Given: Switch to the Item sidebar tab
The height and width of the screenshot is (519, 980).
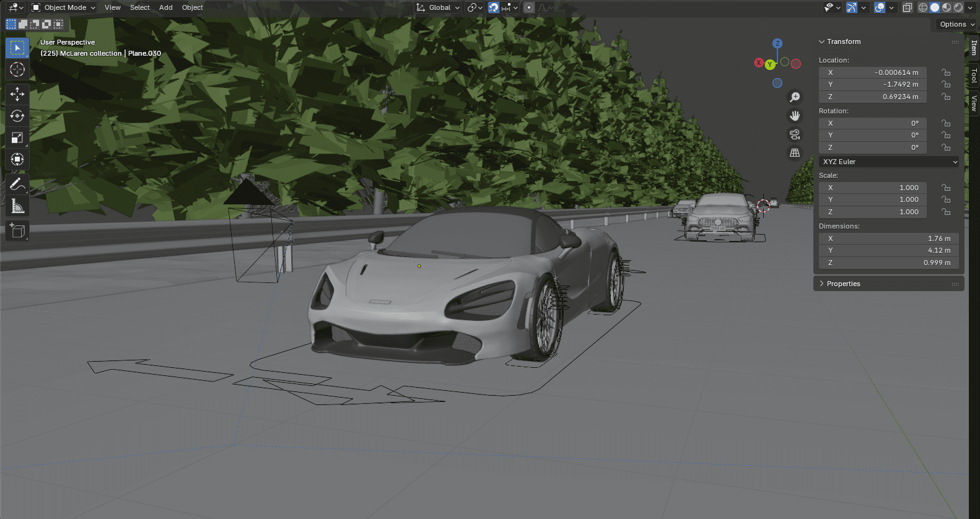Looking at the screenshot, I should click(x=974, y=48).
